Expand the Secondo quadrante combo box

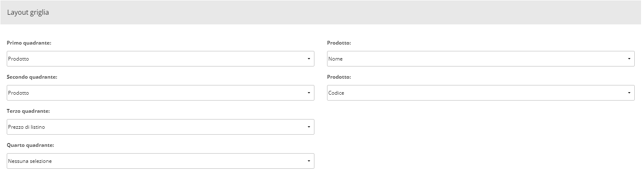(160, 93)
